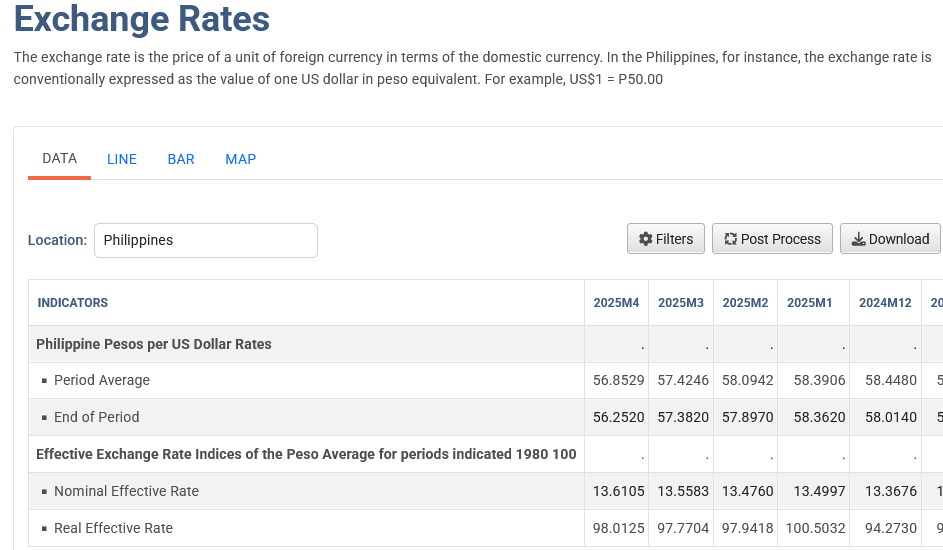Select the DATA tab
This screenshot has width=943, height=550.
click(x=60, y=159)
